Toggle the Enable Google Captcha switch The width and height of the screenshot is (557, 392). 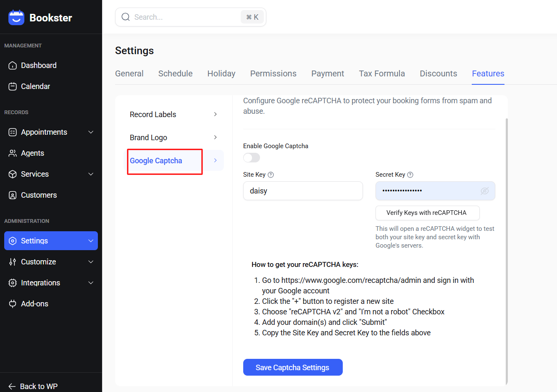coord(252,158)
